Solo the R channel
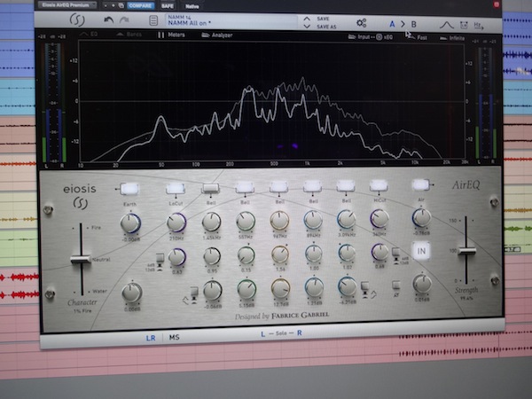The height and width of the screenshot is (399, 532). pos(300,332)
